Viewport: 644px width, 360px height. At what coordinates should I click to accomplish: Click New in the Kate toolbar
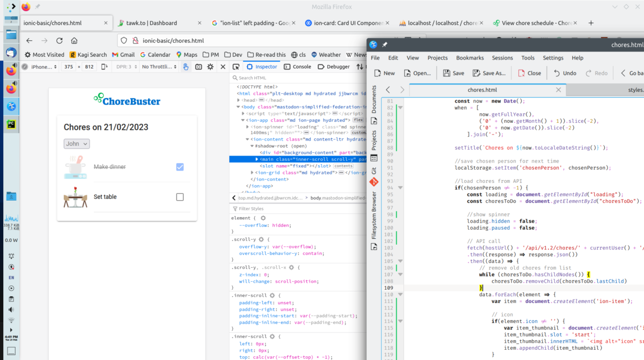click(x=384, y=73)
